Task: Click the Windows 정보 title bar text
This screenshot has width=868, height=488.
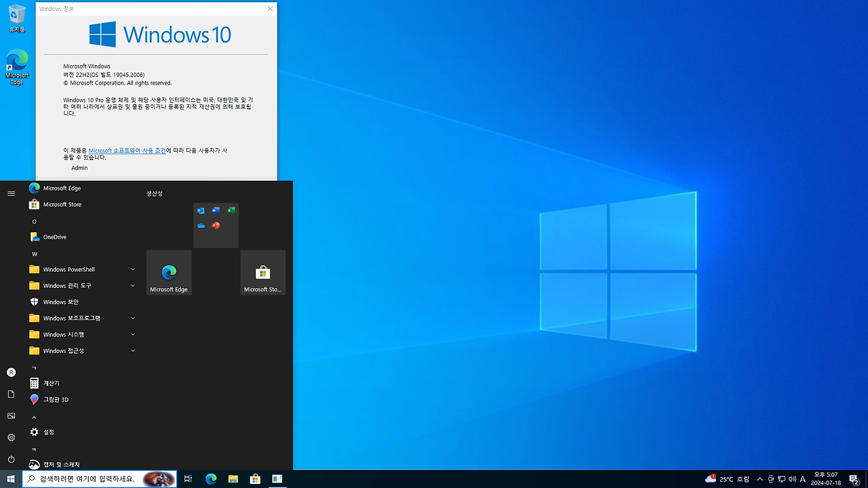Action: [57, 9]
